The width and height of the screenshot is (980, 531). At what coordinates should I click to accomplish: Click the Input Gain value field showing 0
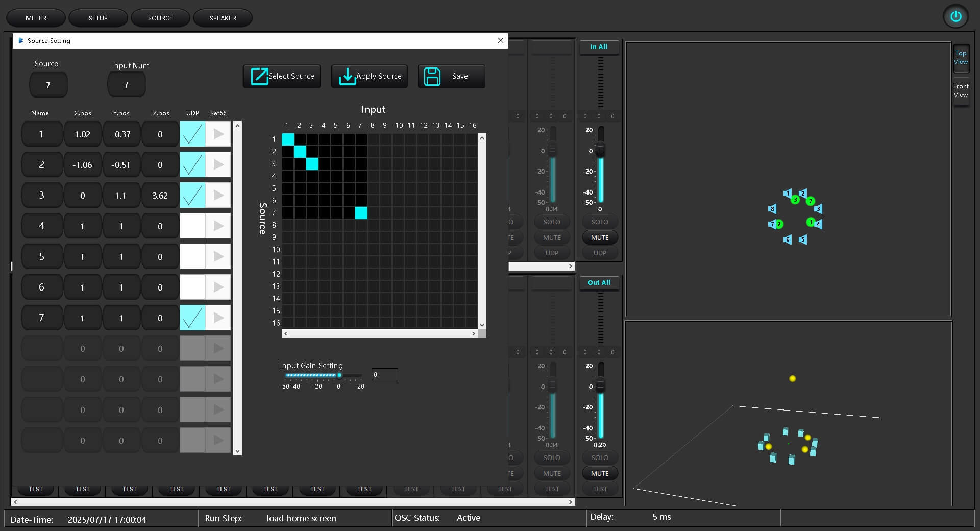click(x=384, y=375)
